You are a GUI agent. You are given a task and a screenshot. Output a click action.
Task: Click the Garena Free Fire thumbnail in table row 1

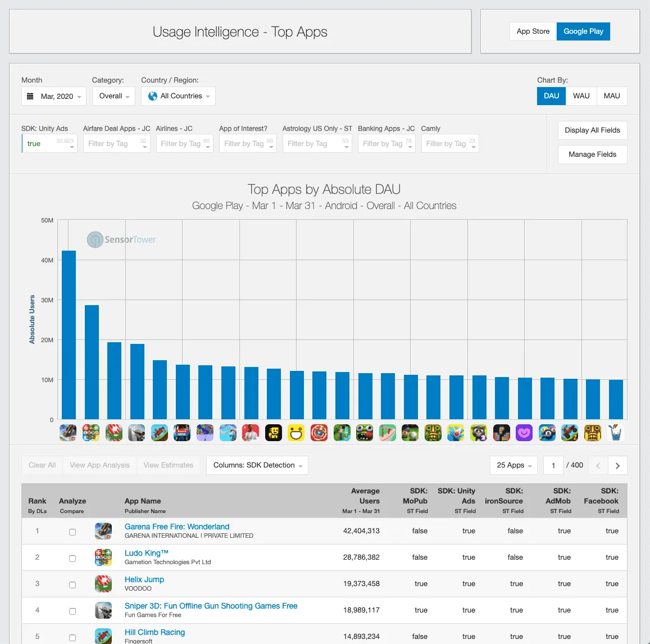(x=103, y=531)
